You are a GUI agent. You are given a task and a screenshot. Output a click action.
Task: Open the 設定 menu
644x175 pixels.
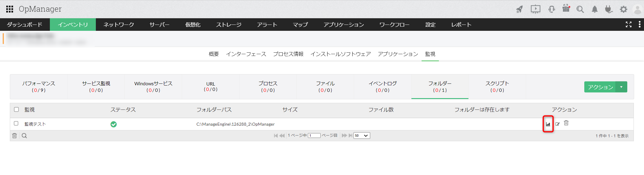click(x=431, y=25)
